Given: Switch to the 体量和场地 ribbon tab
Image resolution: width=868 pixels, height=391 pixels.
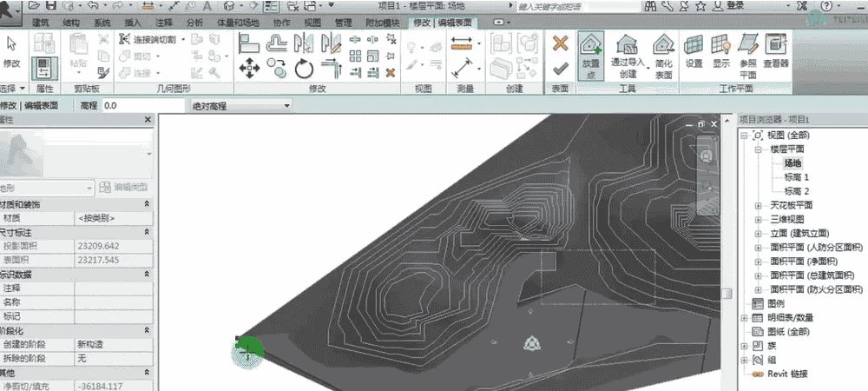Looking at the screenshot, I should tap(238, 22).
